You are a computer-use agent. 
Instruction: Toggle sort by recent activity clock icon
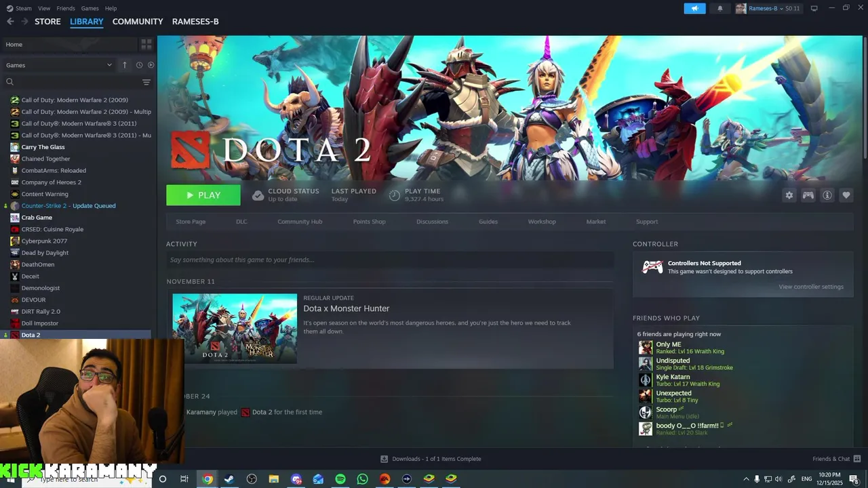click(x=139, y=65)
